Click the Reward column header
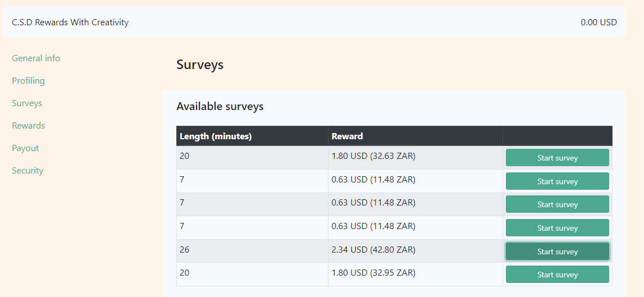Viewport: 644px width, 297px height. [x=347, y=136]
